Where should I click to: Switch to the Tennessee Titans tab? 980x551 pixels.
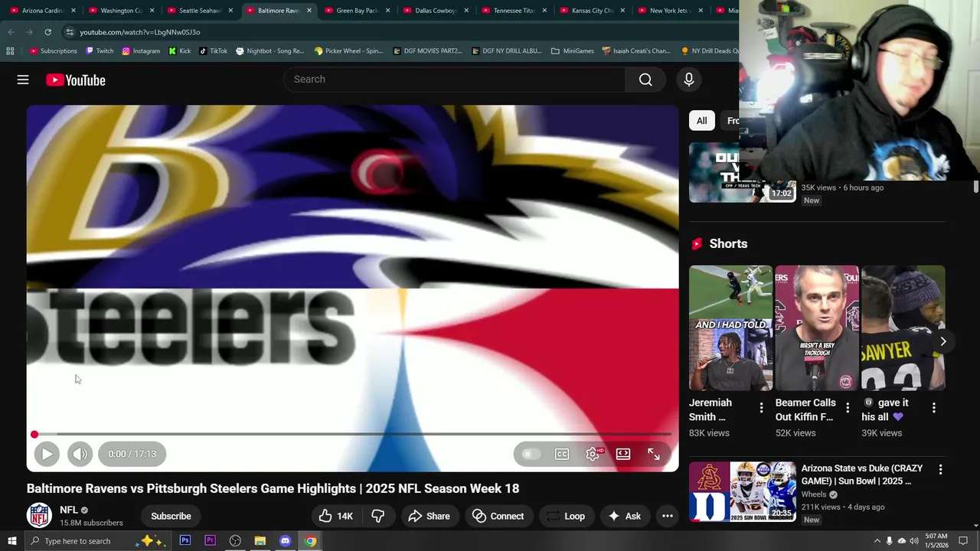(513, 11)
